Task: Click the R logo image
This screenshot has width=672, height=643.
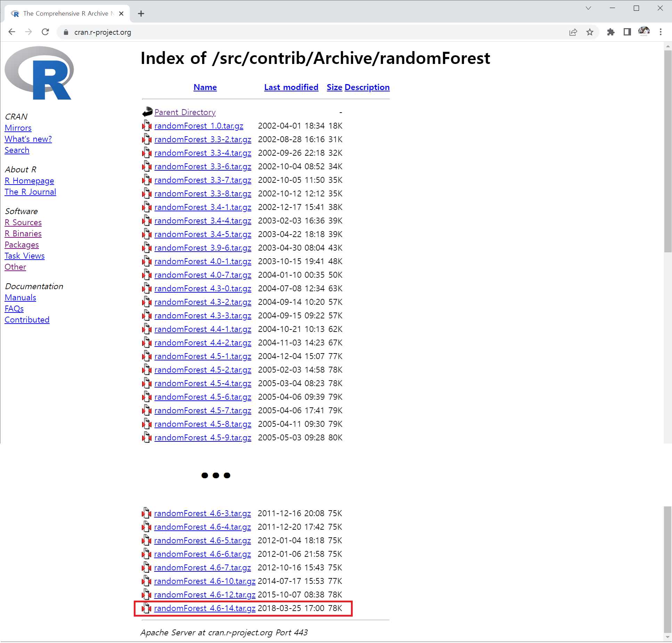Action: 39,73
